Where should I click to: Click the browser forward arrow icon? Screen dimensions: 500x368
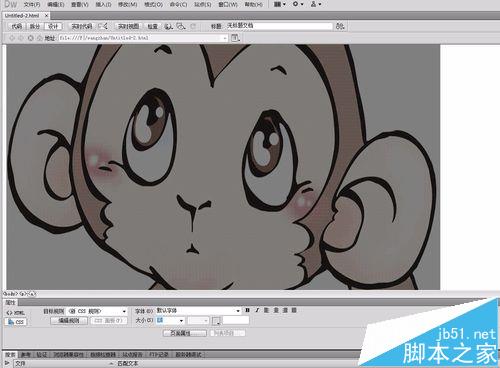(x=21, y=38)
